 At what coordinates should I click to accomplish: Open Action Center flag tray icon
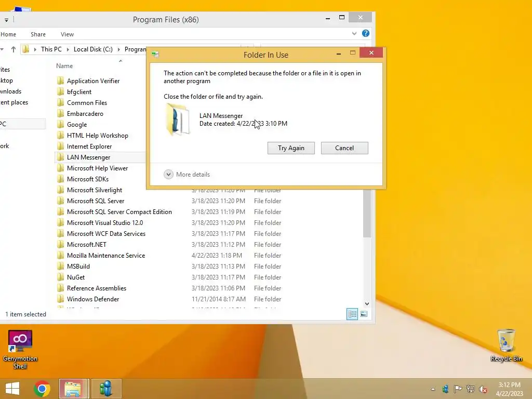point(458,389)
